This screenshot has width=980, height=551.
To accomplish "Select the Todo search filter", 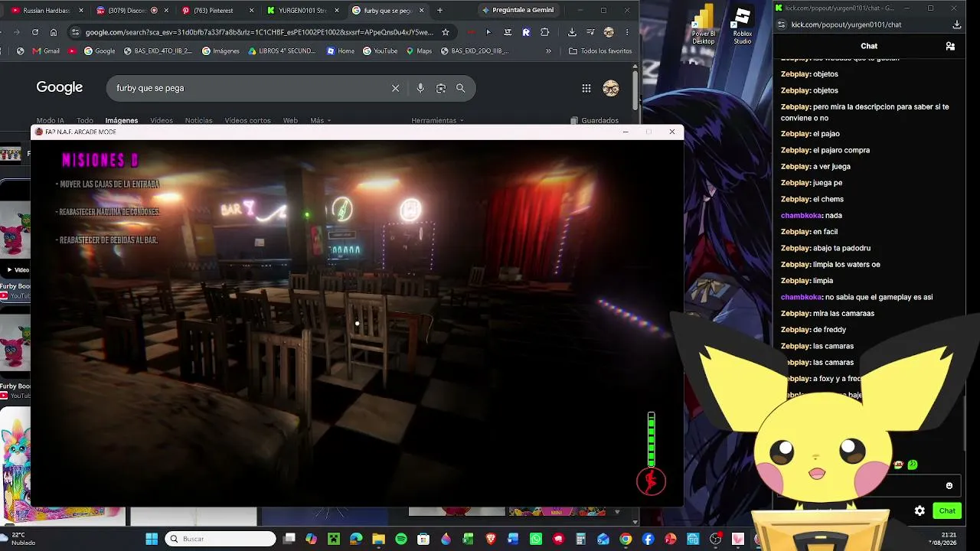I will 85,121.
